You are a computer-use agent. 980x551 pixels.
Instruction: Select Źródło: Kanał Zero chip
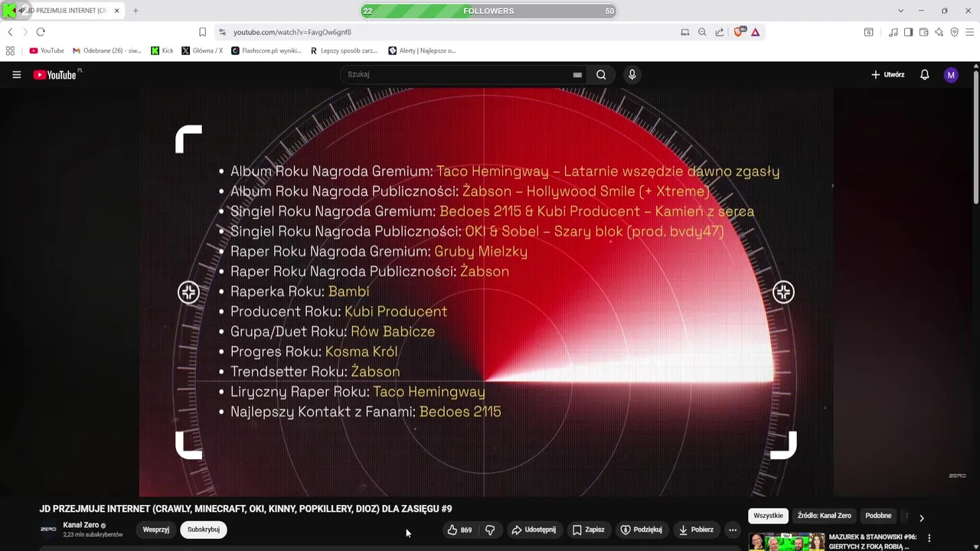pos(824,516)
